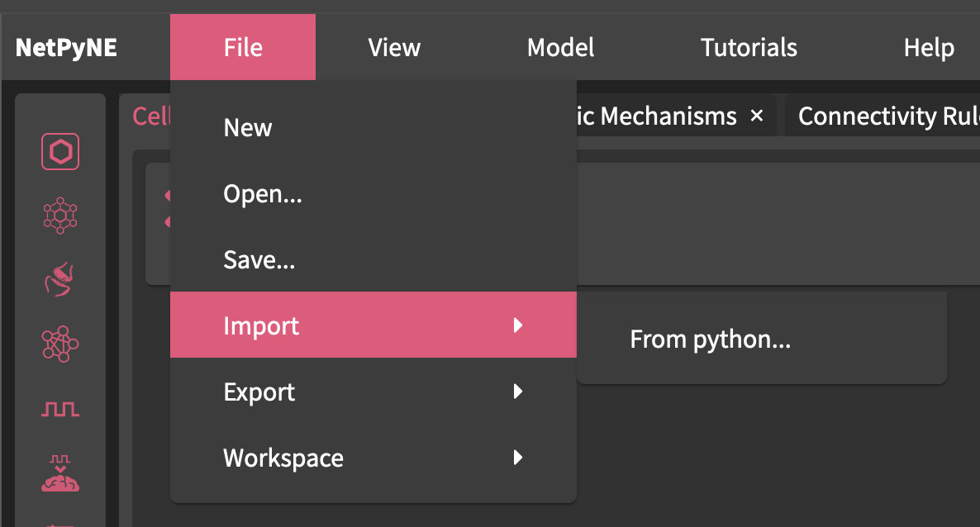Expand the Workspace submenu arrow
This screenshot has height=527, width=980.
[518, 458]
